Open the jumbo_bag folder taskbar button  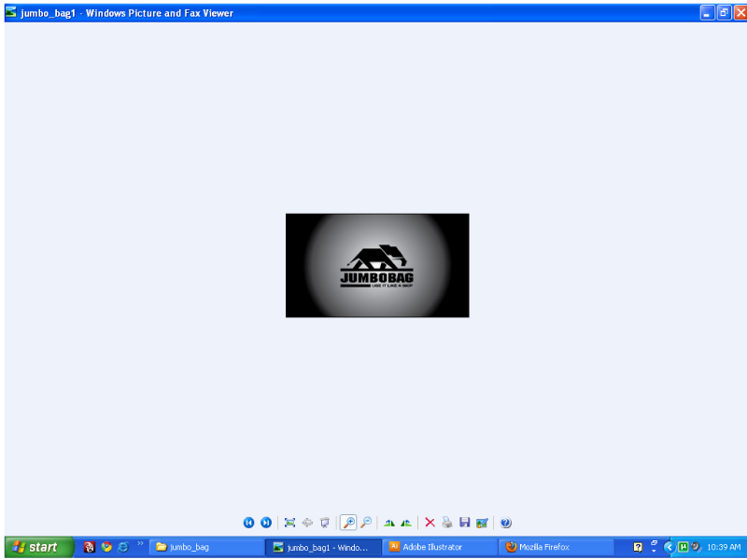(x=206, y=547)
